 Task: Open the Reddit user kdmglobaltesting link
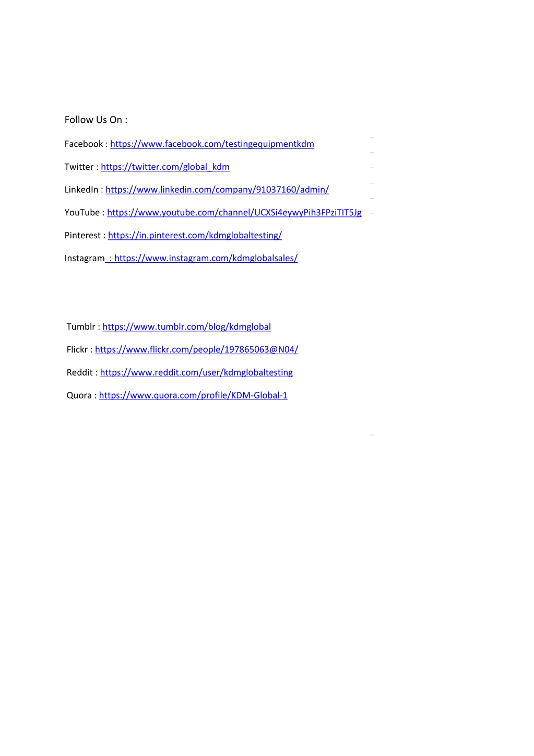[x=196, y=373]
